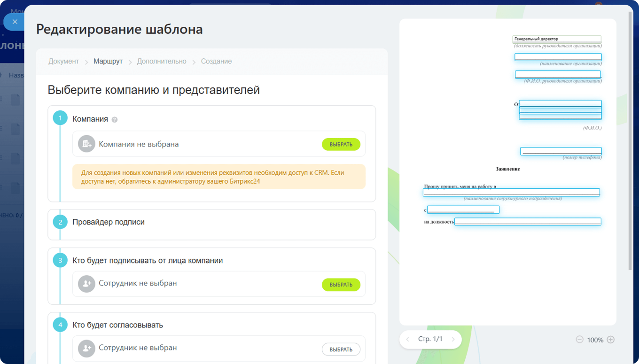Open the Создание step
Image resolution: width=639 pixels, height=364 pixels.
click(216, 61)
